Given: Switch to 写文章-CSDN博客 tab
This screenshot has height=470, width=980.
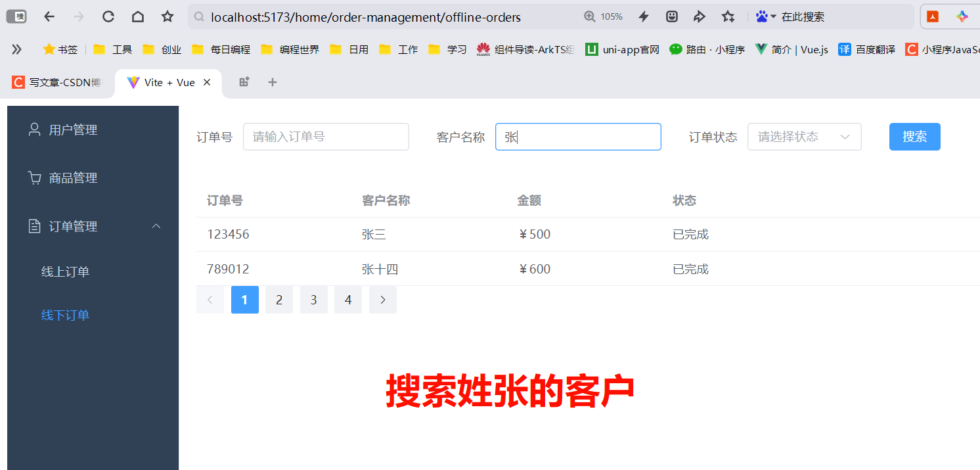Looking at the screenshot, I should tap(58, 82).
